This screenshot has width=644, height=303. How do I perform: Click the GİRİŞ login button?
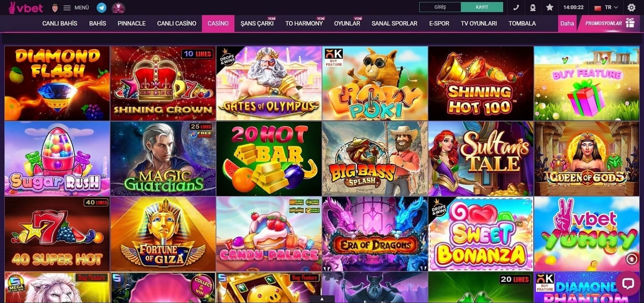coord(440,7)
